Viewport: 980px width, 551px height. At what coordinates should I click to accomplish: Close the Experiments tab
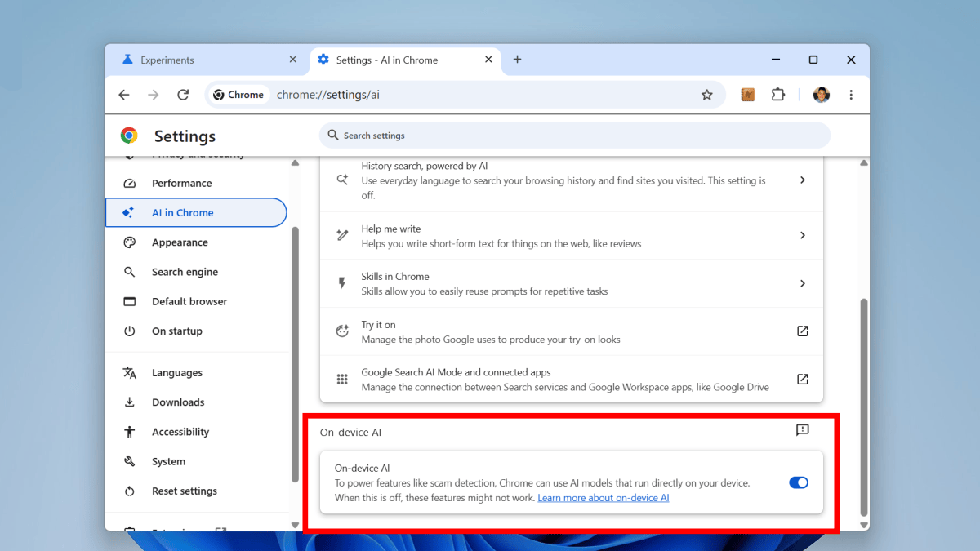click(x=293, y=60)
